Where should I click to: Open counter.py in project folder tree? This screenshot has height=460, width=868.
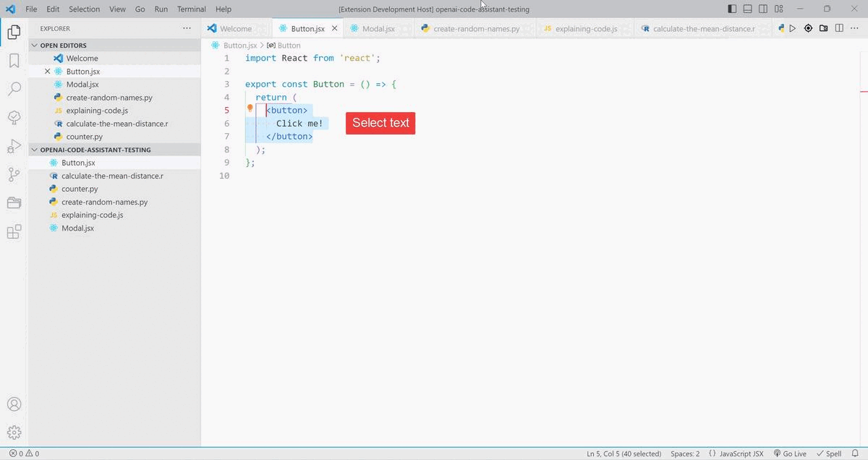[x=80, y=189]
